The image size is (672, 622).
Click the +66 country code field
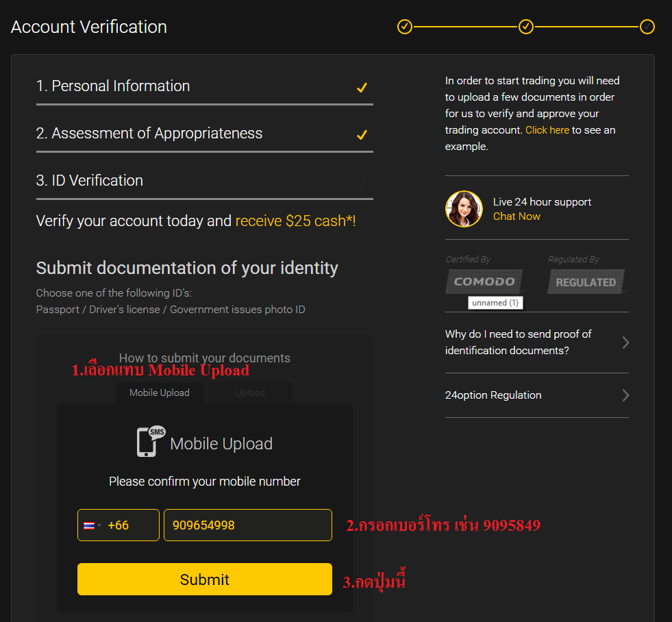click(x=119, y=525)
